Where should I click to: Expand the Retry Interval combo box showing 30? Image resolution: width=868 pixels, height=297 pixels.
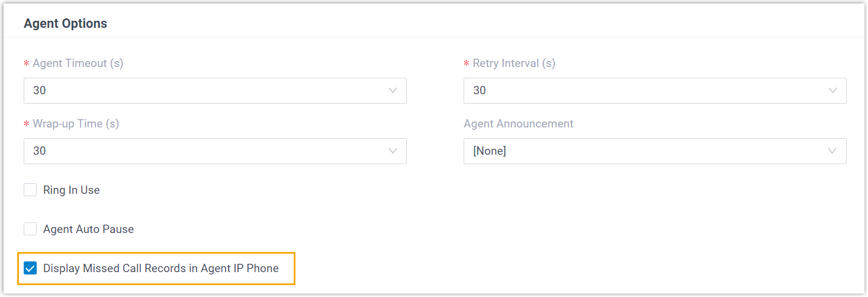click(645, 91)
